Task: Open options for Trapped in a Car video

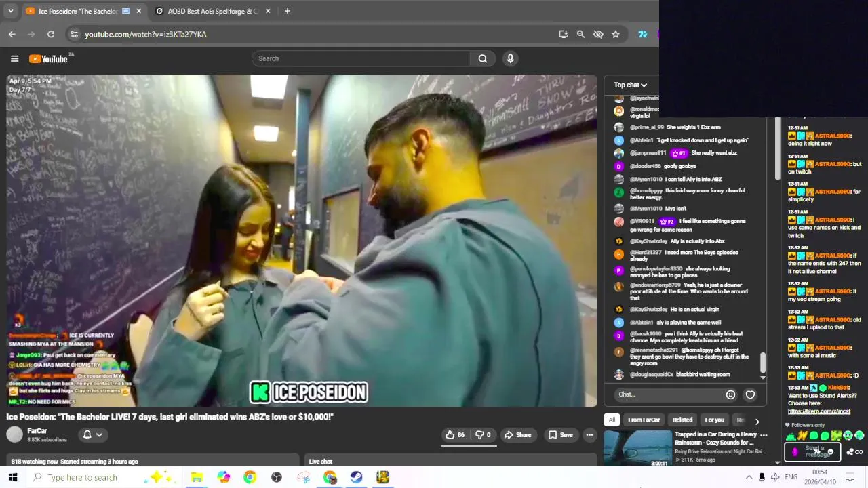Action: [x=764, y=435]
